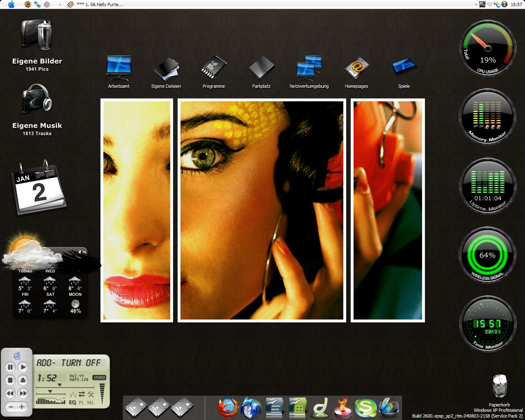The image size is (525, 420).
Task: Switch to the Nelly Furtado Winamp taskbar button
Action: (x=95, y=5)
